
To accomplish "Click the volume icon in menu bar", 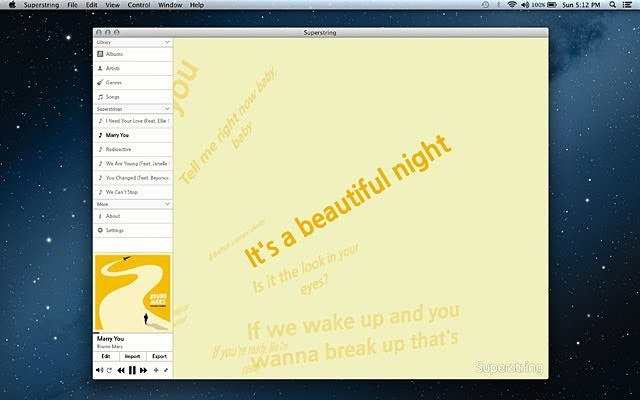I will (x=525, y=5).
